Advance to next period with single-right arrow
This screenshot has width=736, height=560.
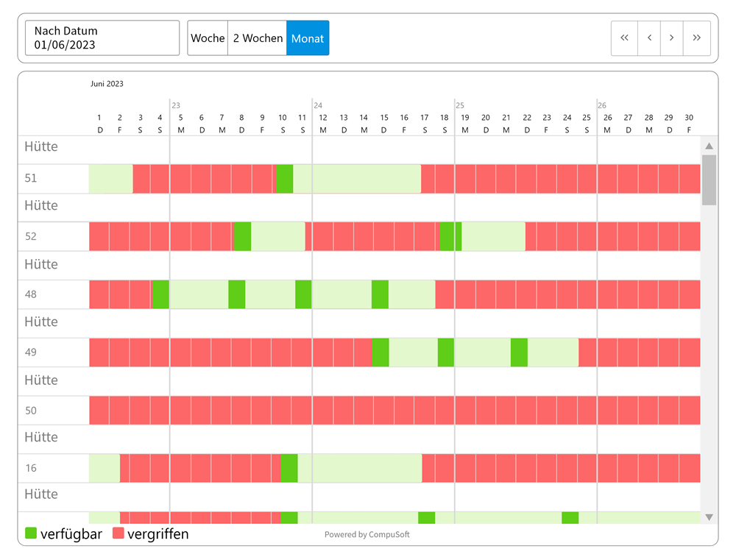(x=671, y=38)
